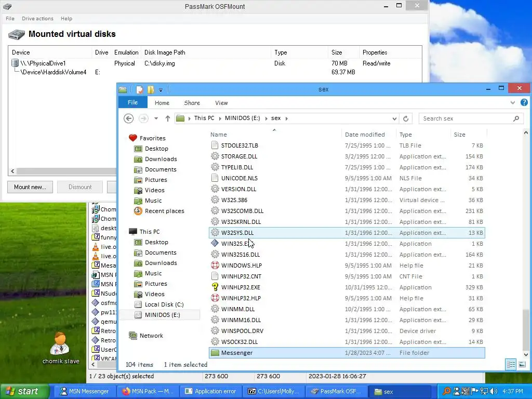Click chomik slave desktop icon

60,348
